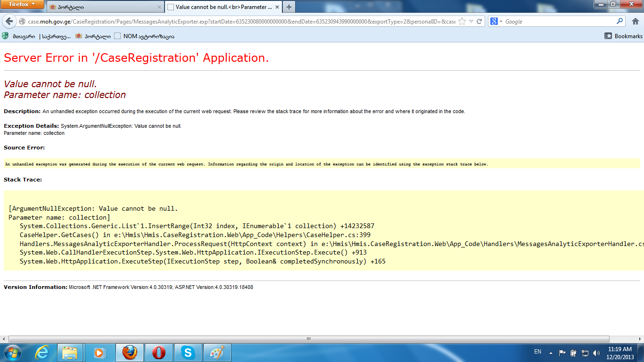This screenshot has height=362, width=644.
Task: Select the 'Value cannot be null' tab
Action: pyautogui.click(x=222, y=7)
